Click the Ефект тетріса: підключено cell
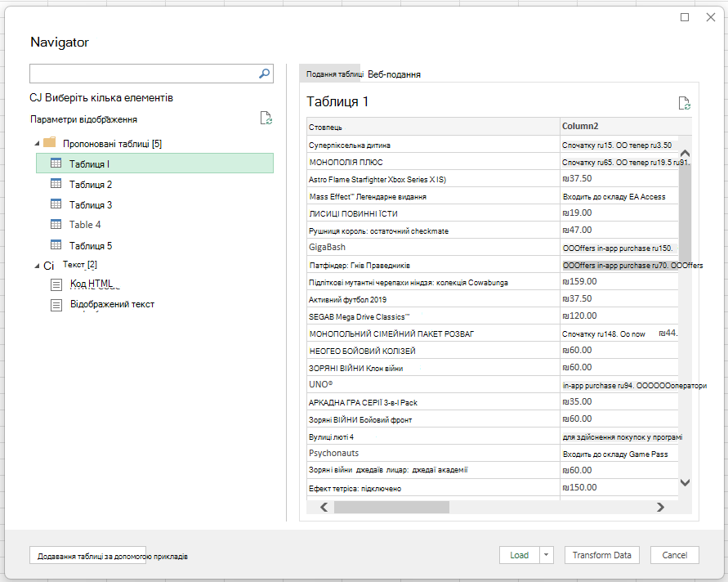 433,488
